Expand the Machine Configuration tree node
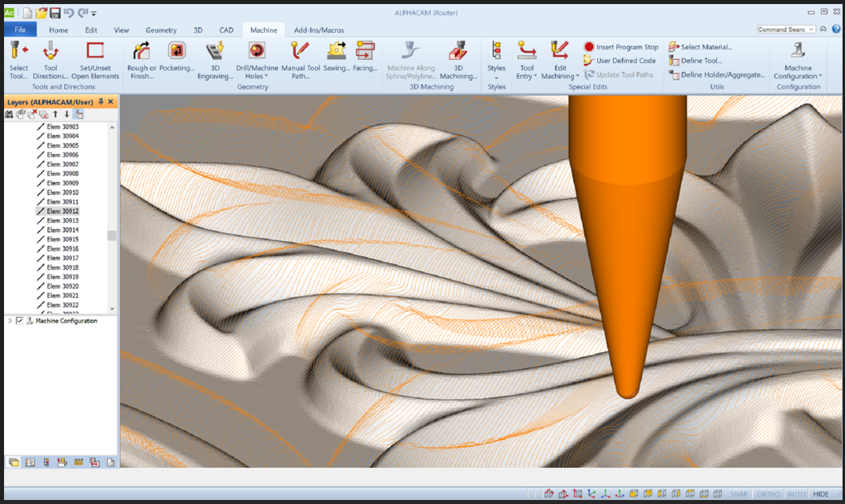 pyautogui.click(x=10, y=321)
